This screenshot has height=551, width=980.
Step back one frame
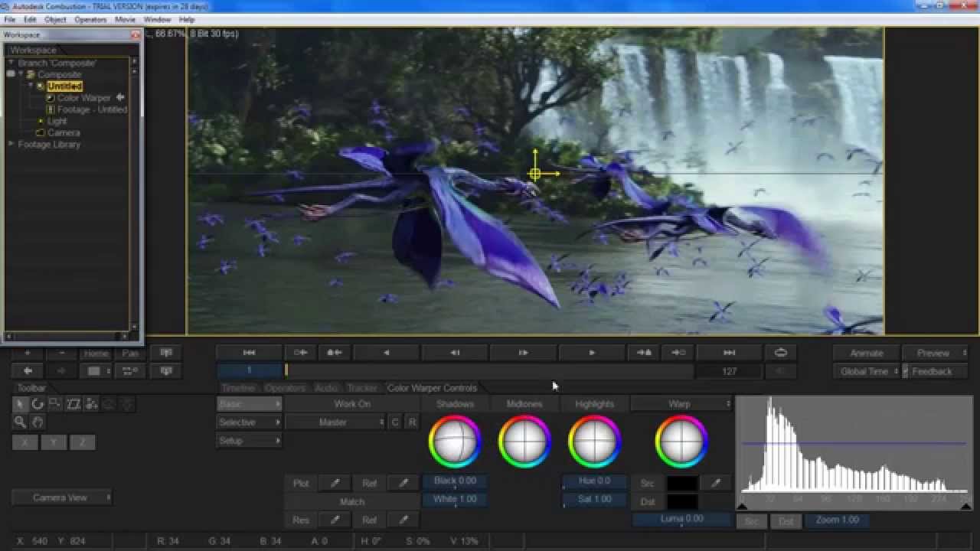tap(455, 353)
